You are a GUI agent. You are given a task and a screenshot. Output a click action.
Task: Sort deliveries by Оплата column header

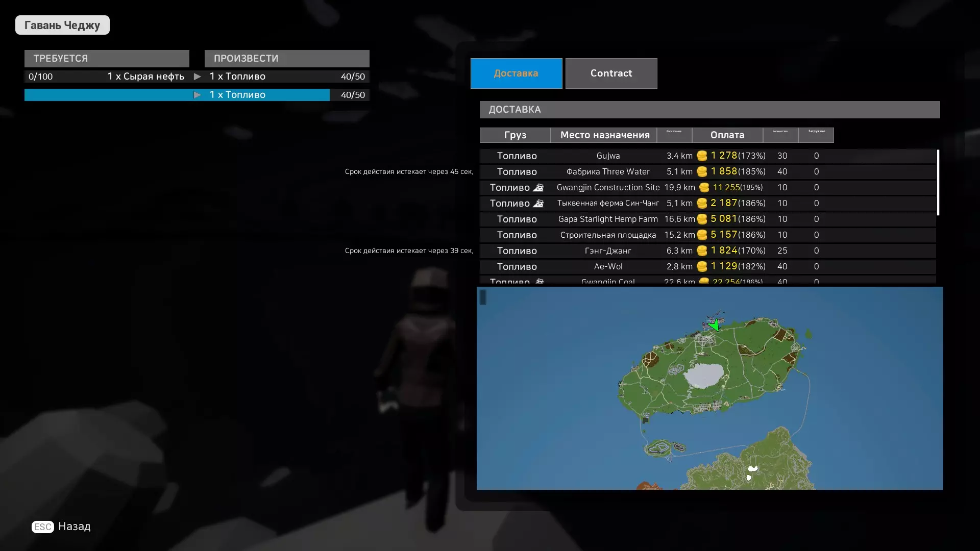[727, 135]
